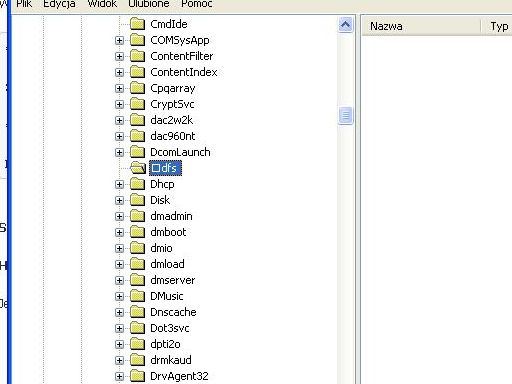
Task: Click the DrvAgent32 folder icon
Action: [x=137, y=376]
